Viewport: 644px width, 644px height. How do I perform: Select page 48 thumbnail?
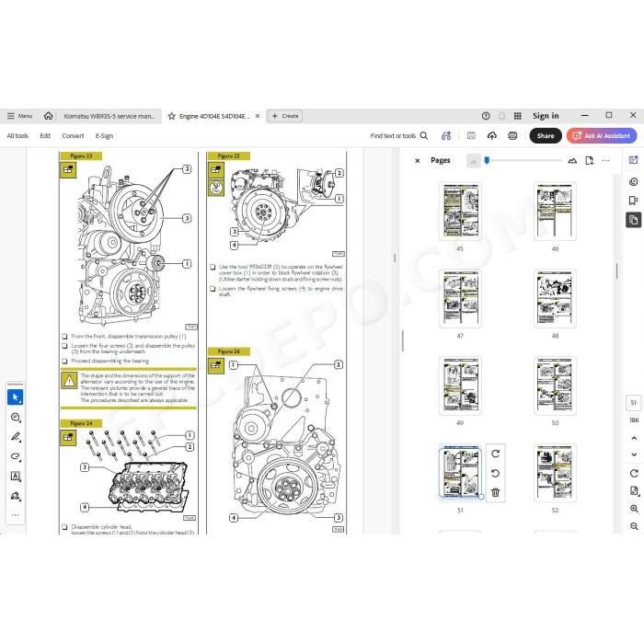click(x=555, y=298)
